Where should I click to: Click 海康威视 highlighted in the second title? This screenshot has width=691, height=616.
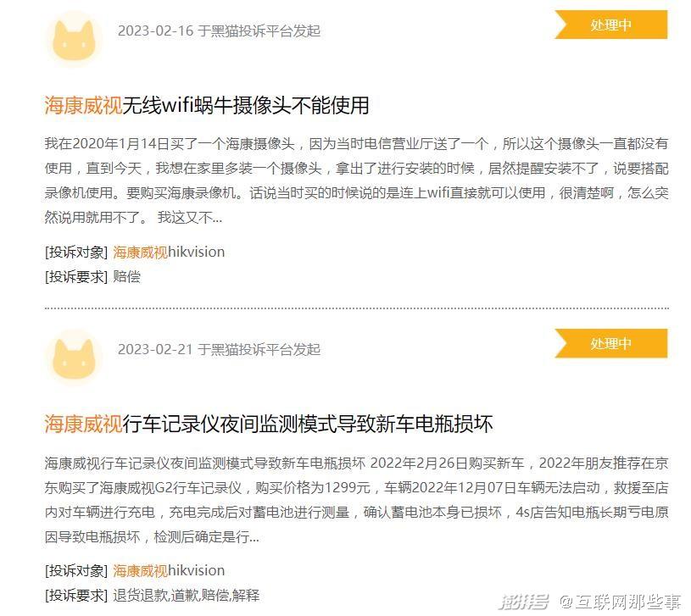(x=83, y=424)
